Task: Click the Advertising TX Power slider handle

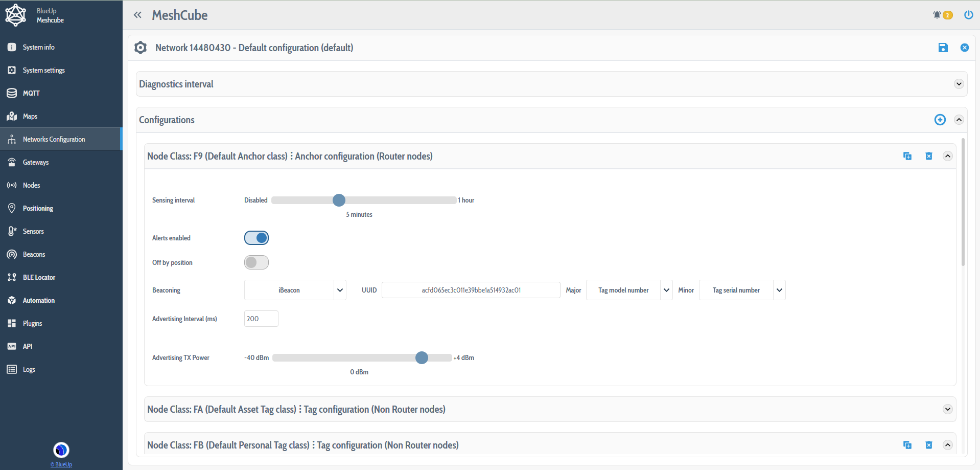Action: pyautogui.click(x=422, y=357)
